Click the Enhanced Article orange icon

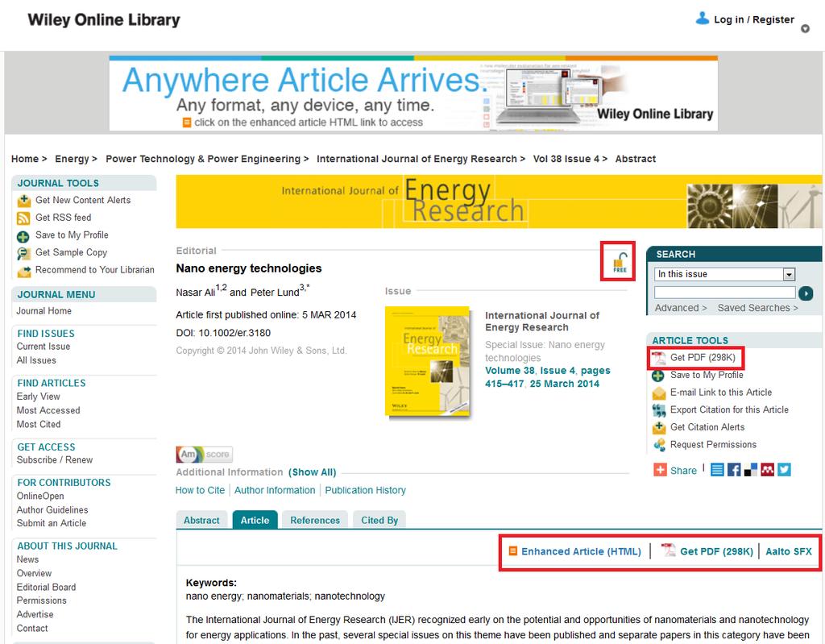coord(512,551)
